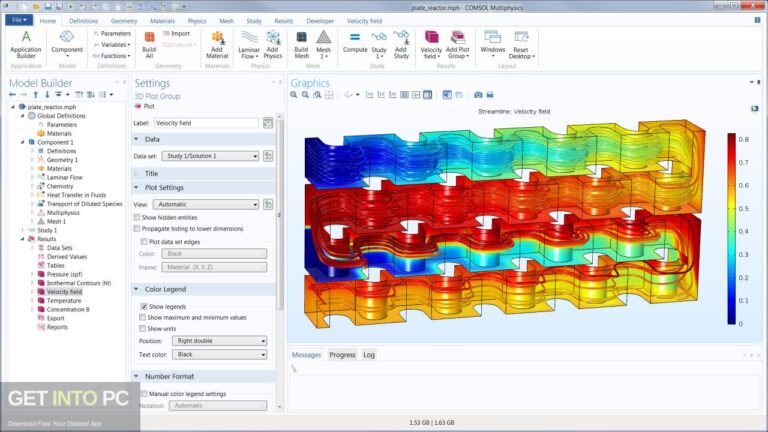Click the Functions ribbon button
This screenshot has width=768, height=432.
pos(112,56)
